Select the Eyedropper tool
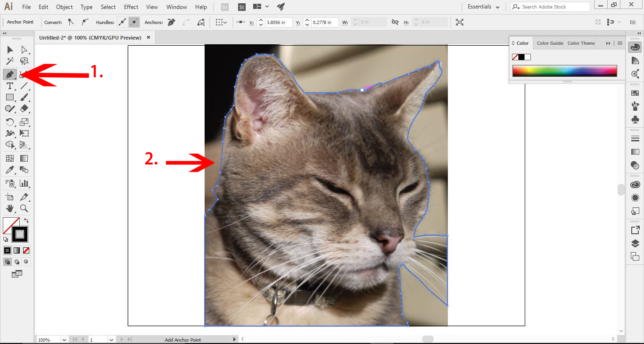The width and height of the screenshot is (644, 344). [x=9, y=170]
